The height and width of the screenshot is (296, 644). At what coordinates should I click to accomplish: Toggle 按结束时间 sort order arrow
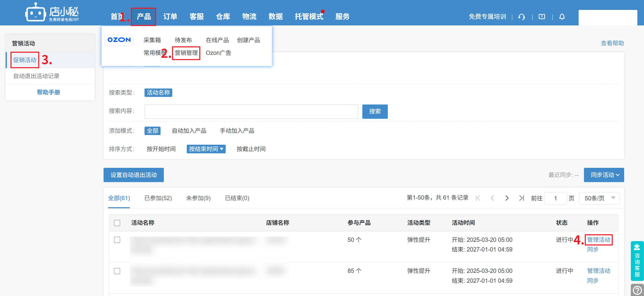tap(222, 149)
